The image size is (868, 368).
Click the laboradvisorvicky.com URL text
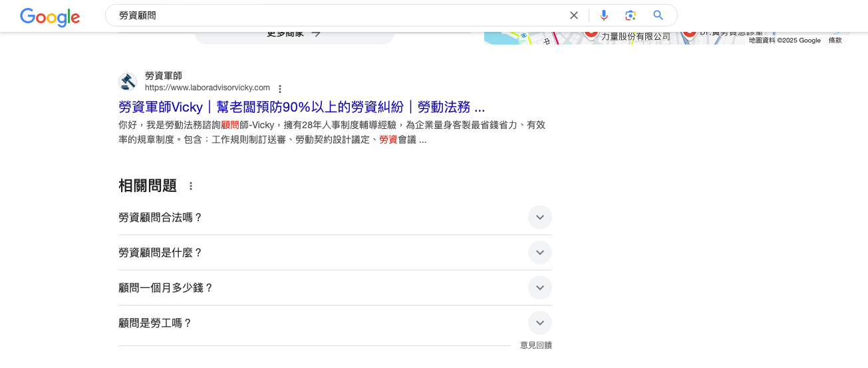coord(208,88)
